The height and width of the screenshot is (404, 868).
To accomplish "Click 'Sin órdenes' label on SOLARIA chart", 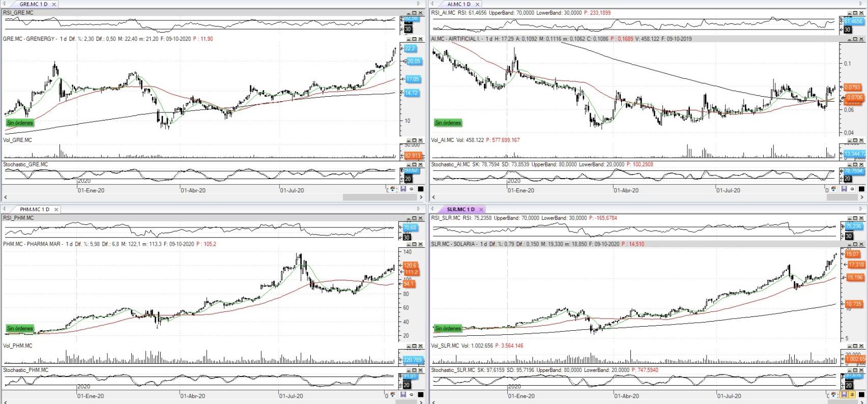I will point(448,328).
